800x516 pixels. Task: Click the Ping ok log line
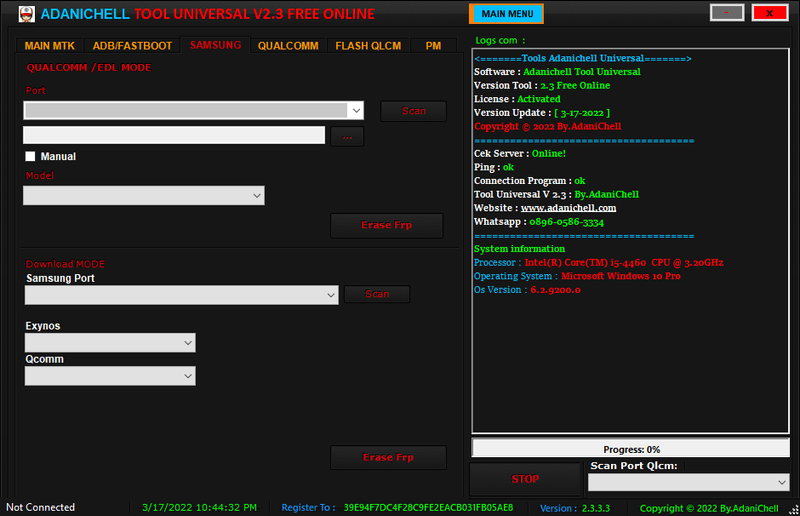(494, 167)
